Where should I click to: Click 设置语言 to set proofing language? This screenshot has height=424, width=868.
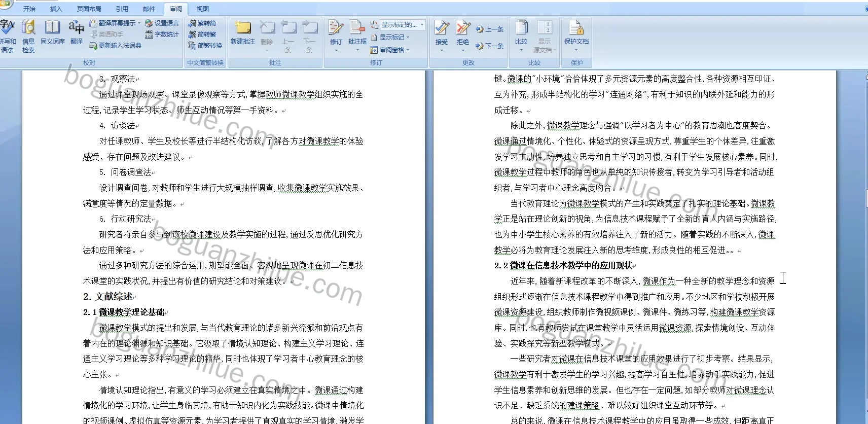pyautogui.click(x=162, y=23)
